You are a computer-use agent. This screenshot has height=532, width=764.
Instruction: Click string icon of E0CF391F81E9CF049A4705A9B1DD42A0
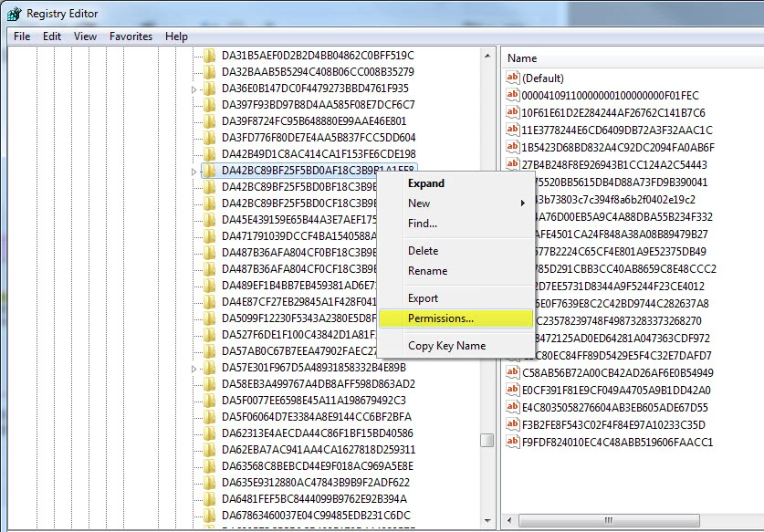click(513, 390)
